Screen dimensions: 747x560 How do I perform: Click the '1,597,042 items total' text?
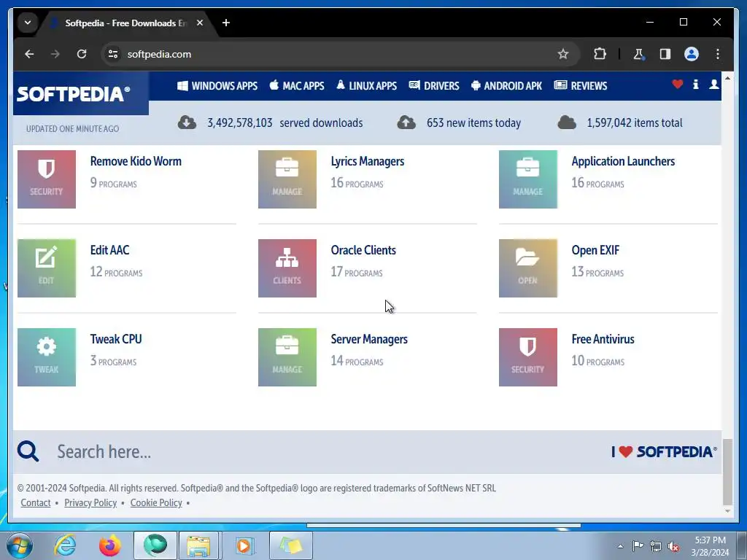point(635,122)
